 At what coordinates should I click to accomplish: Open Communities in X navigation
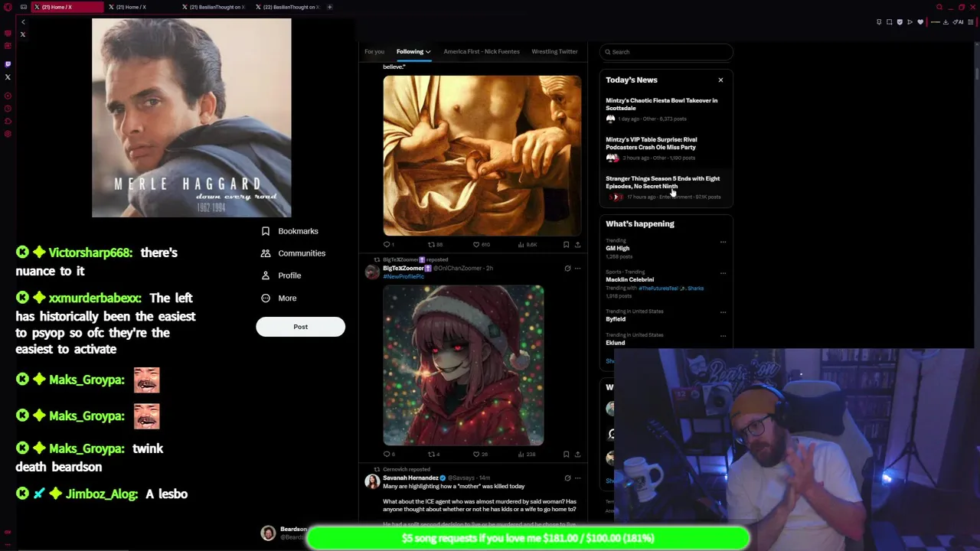coord(293,253)
